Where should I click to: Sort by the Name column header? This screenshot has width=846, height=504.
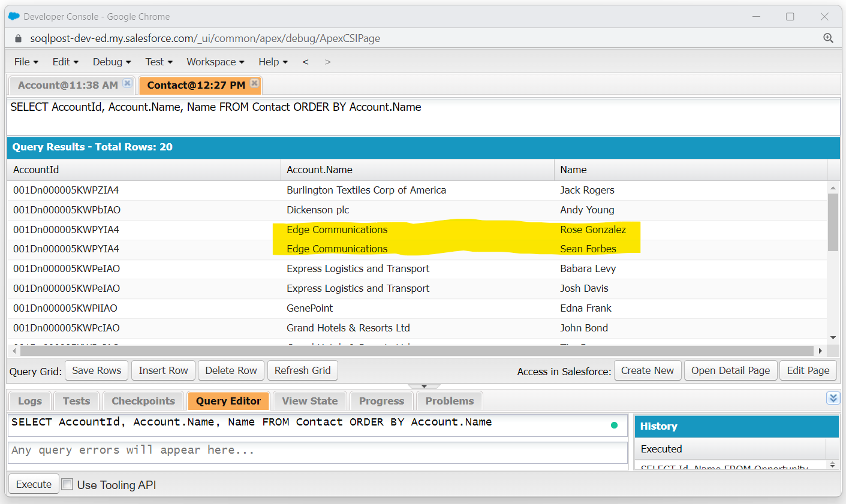(x=691, y=170)
